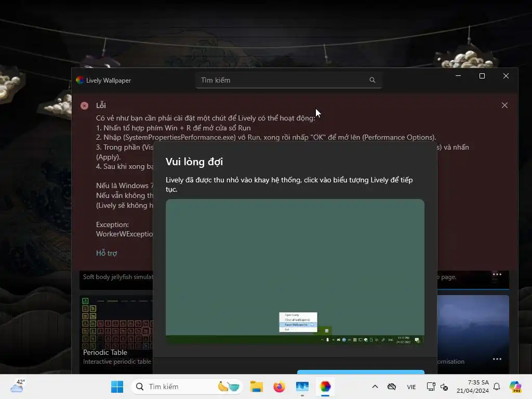
Task: Open the Hỗ trợ support link
Action: tap(106, 253)
